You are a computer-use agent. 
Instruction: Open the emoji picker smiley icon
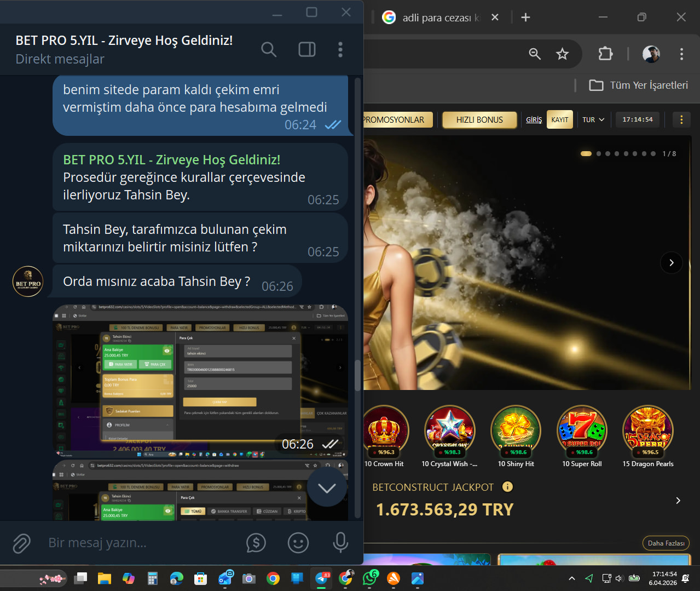pyautogui.click(x=298, y=543)
